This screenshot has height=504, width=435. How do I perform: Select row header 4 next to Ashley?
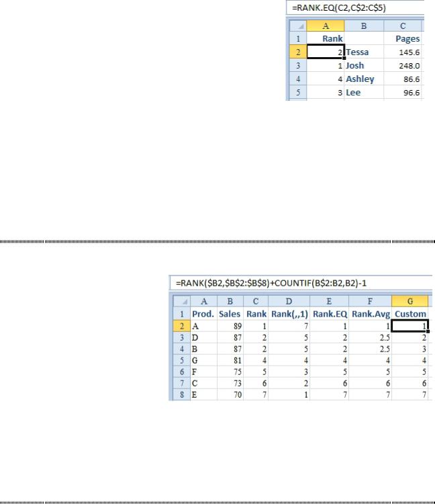pos(298,79)
